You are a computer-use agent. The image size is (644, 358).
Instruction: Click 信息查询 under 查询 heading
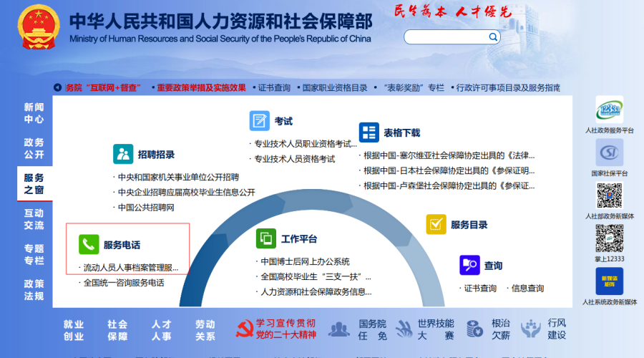click(x=527, y=288)
